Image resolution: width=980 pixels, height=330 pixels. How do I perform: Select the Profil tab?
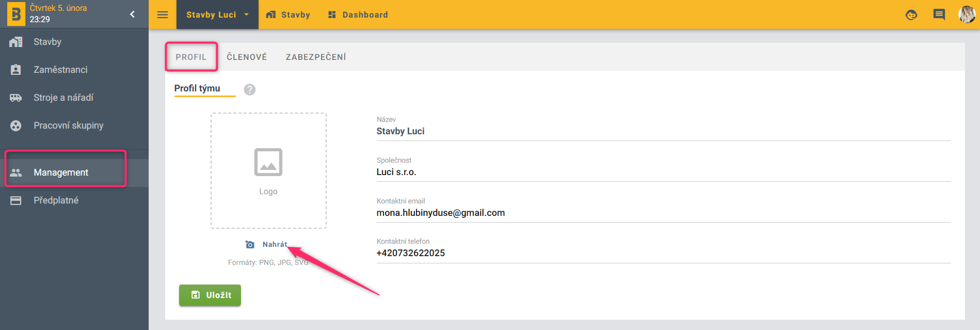[191, 57]
